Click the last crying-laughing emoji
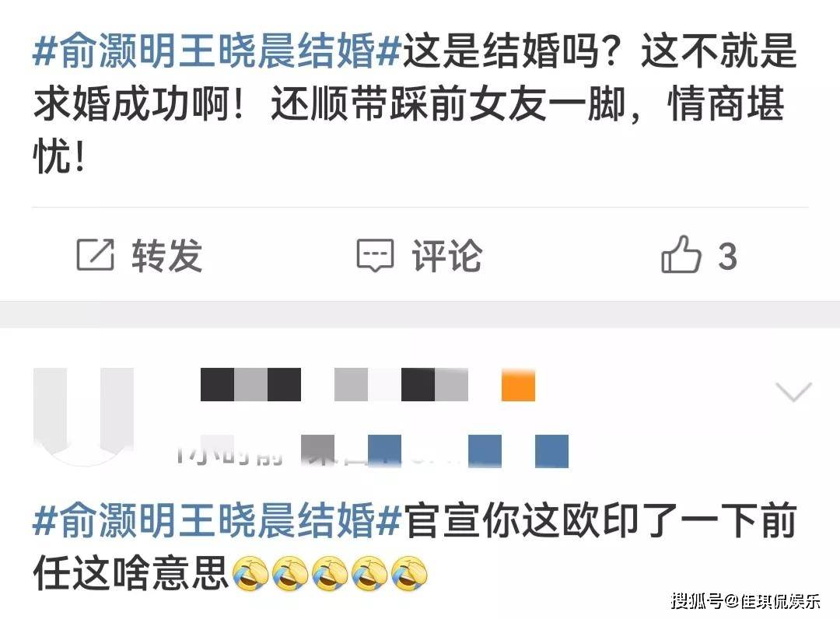This screenshot has width=840, height=619. [x=410, y=573]
